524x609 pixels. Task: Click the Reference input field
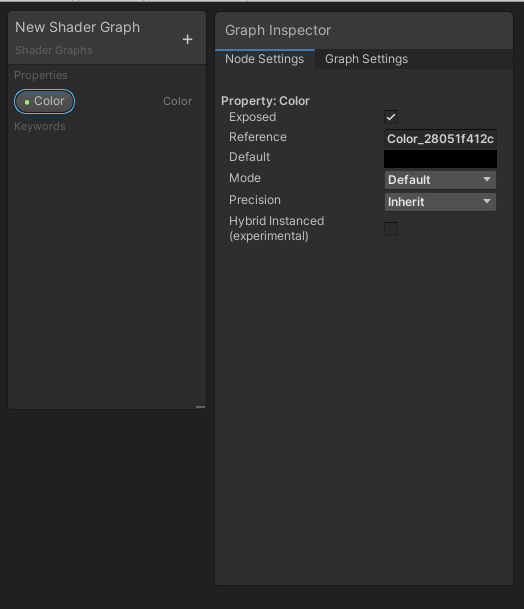[x=440, y=139]
